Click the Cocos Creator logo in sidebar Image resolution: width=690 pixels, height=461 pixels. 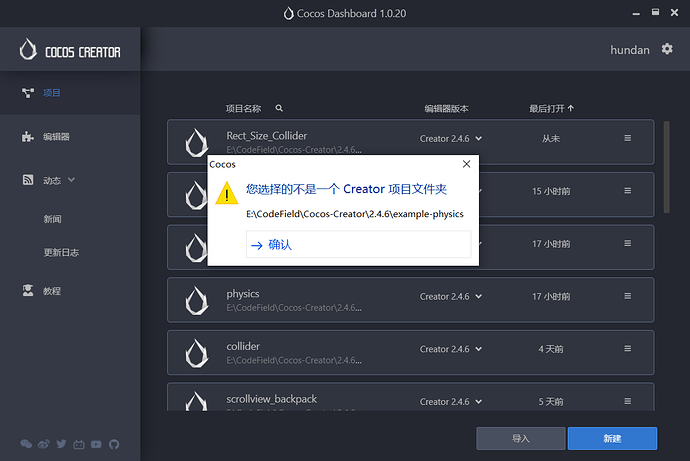click(x=70, y=49)
